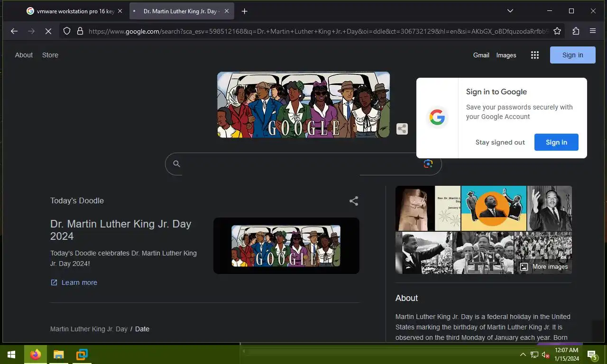607x364 pixels.
Task: Open the MLK waving hand photo
Action: (550, 208)
